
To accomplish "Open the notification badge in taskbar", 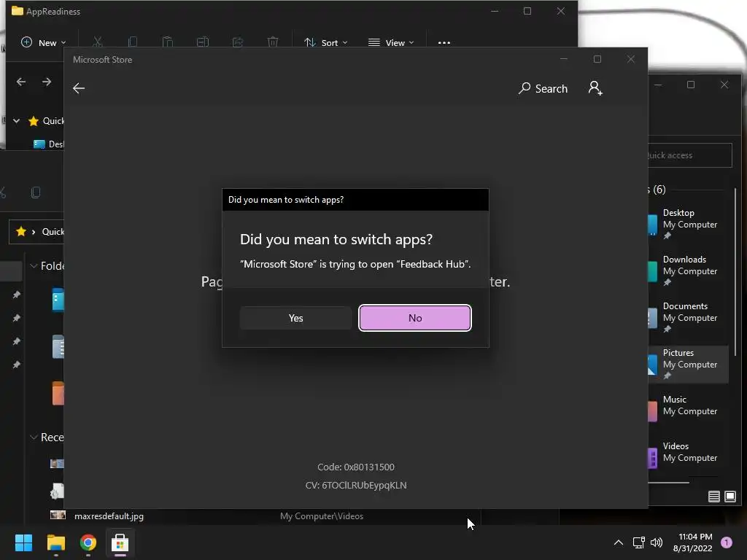I will (x=727, y=542).
